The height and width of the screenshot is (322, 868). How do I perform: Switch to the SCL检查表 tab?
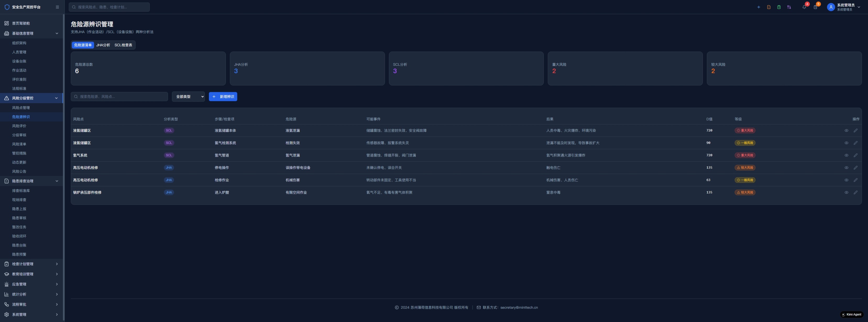[x=123, y=45]
